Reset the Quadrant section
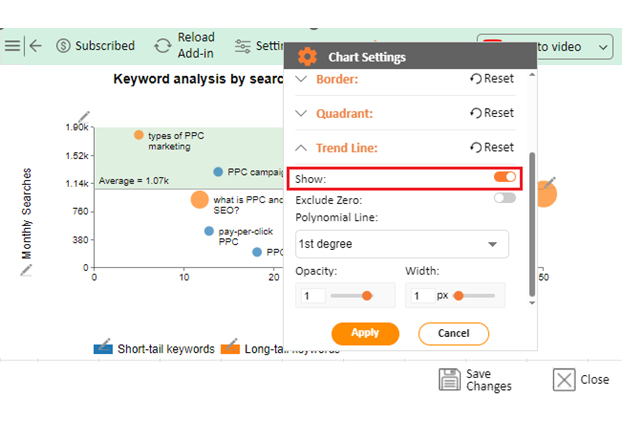Image resolution: width=623 pixels, height=427 pixels. click(492, 113)
